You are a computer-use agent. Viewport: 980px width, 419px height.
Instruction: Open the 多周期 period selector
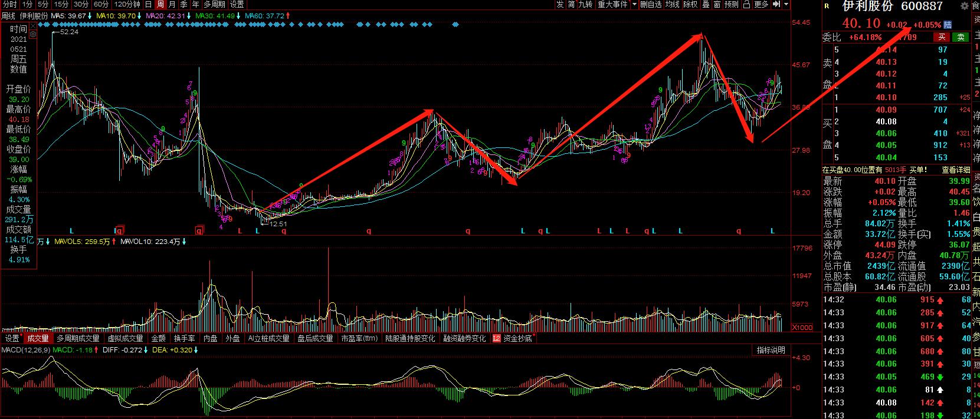[x=215, y=5]
